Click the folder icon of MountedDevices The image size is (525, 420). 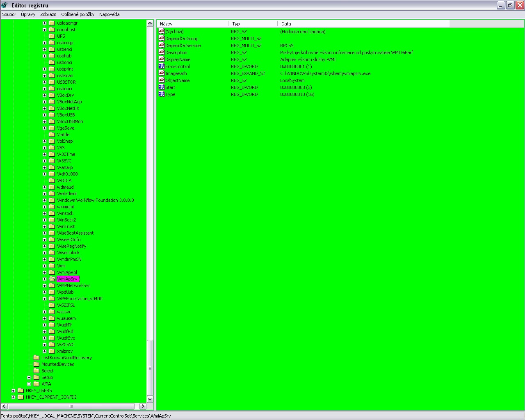(37, 364)
